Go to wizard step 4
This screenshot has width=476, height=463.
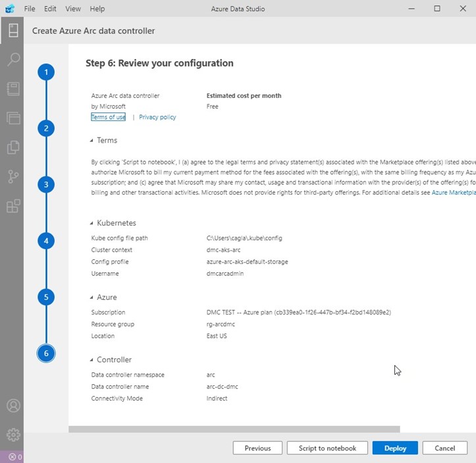tap(46, 241)
